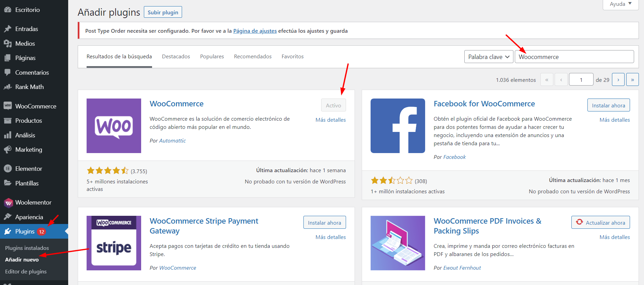Click the Rank Math chart icon
Viewport: 644px width, 285px height.
(x=8, y=87)
